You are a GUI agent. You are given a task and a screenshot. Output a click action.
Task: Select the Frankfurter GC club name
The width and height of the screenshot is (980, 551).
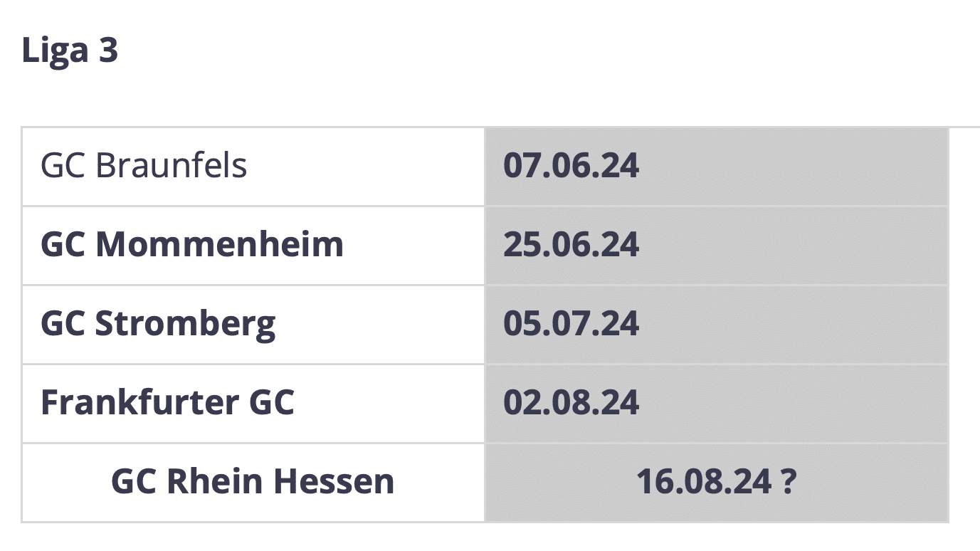167,403
